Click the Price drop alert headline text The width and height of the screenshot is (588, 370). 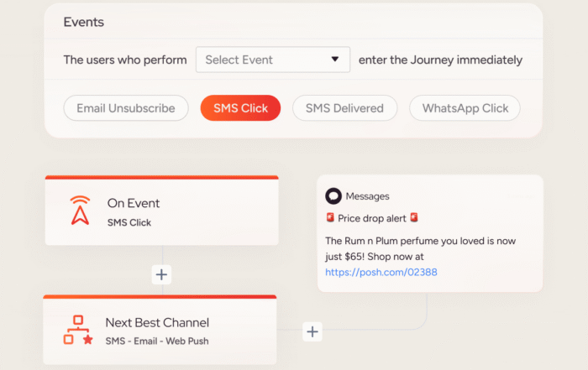(371, 218)
